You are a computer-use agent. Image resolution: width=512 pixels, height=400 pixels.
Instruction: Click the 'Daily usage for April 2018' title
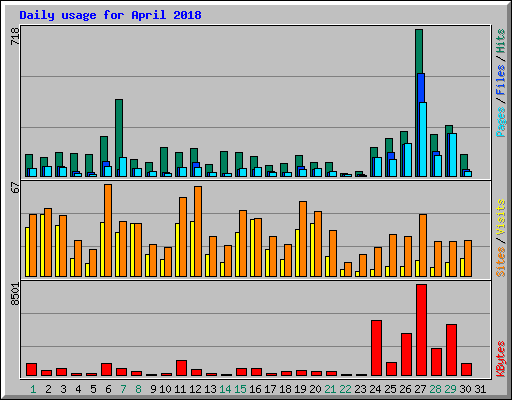click(x=110, y=15)
